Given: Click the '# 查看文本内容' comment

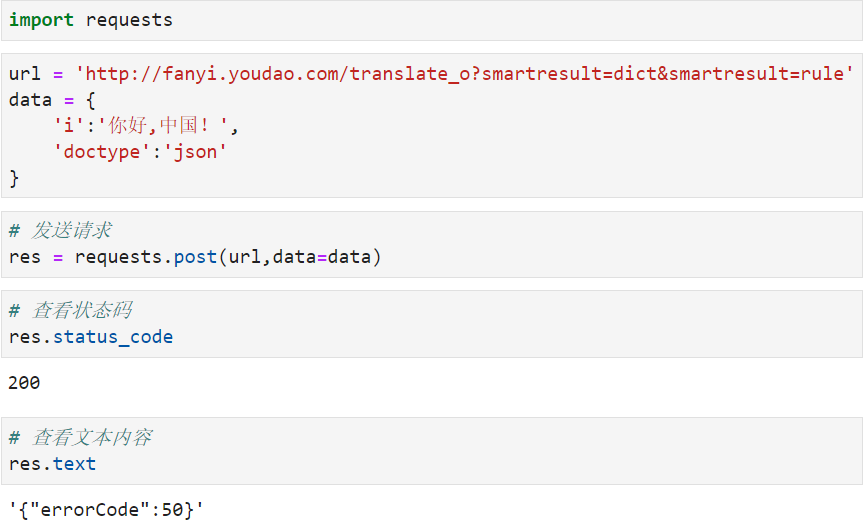Looking at the screenshot, I should point(80,437).
